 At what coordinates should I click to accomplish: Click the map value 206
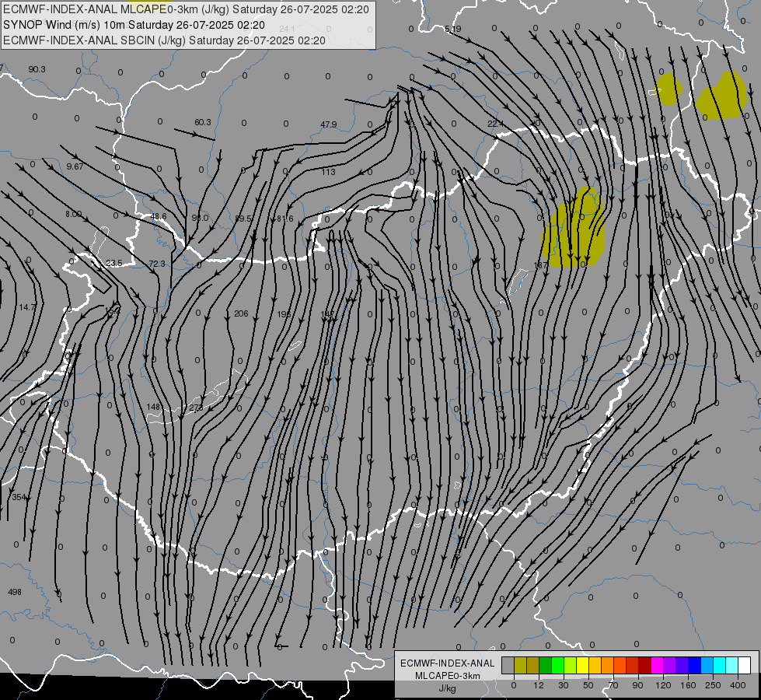[x=241, y=313]
